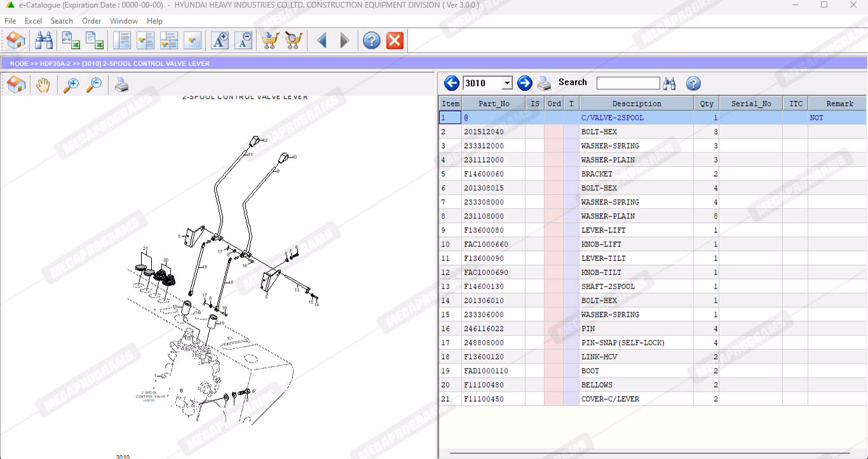Screen dimensions: 868x459
Task: Click the binoculars search icon in main toolbar
Action: point(44,41)
